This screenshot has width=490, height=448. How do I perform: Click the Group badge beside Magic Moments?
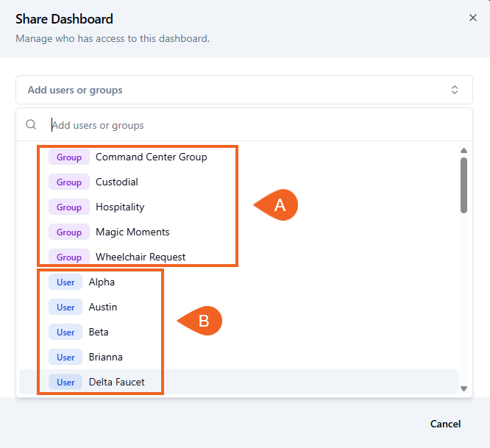pos(69,232)
